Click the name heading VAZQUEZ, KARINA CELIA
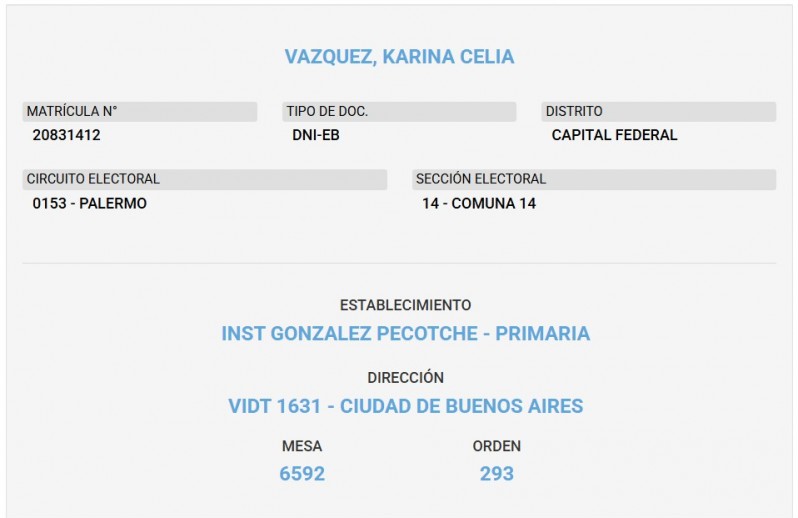 pos(399,57)
